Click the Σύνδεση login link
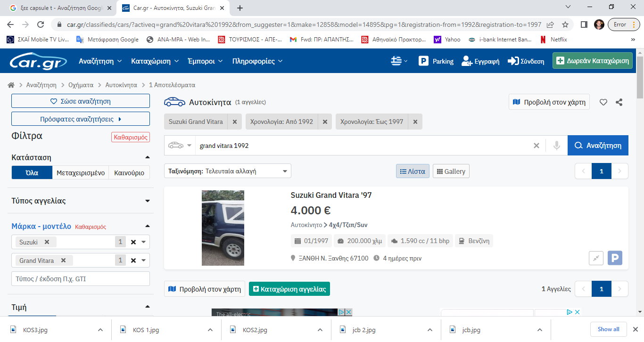Screen dimensions: 644x342 526,61
